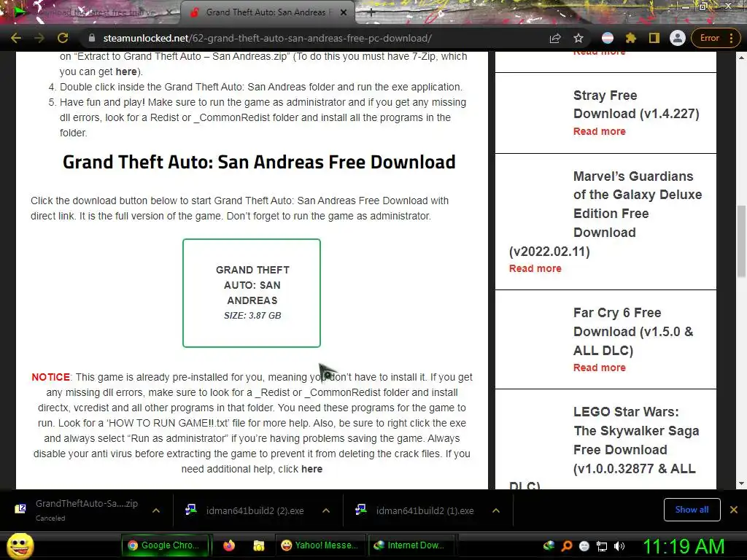Open LEGO Star Wars Skywalker Saga article
Screen dimensions: 747x560
606,448
